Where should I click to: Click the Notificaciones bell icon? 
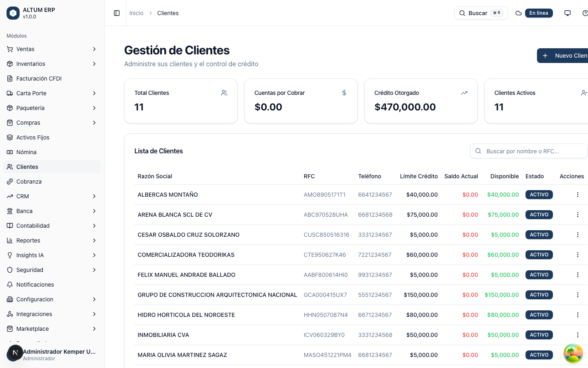(x=10, y=285)
